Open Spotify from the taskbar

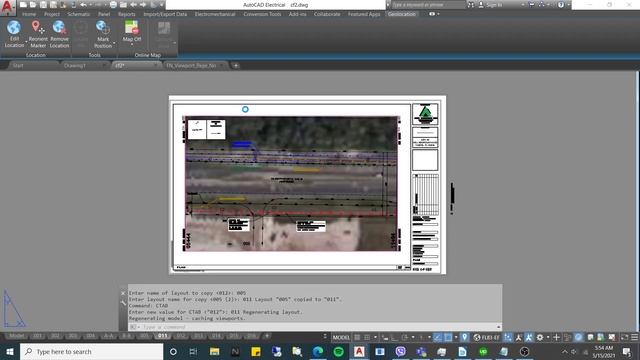338,351
